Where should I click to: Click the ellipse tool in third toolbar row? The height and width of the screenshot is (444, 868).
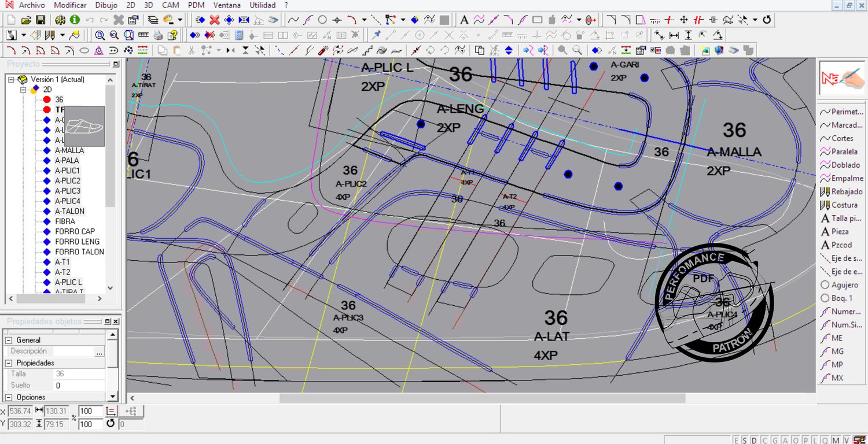[x=84, y=50]
